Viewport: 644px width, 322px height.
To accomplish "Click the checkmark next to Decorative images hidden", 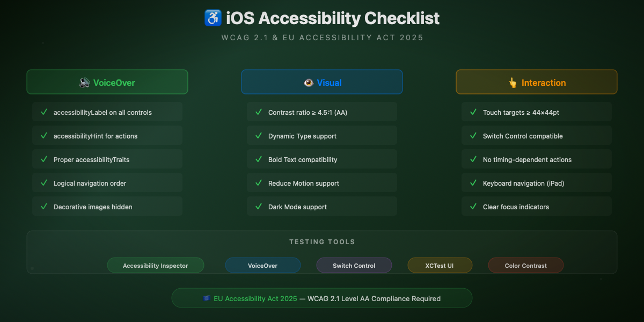I will pos(43,207).
